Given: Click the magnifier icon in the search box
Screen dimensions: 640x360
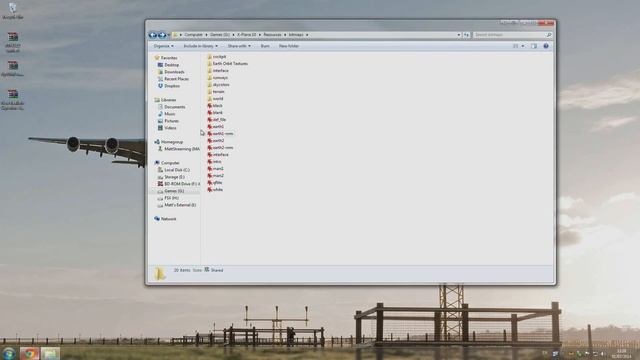Looking at the screenshot, I should click(549, 35).
